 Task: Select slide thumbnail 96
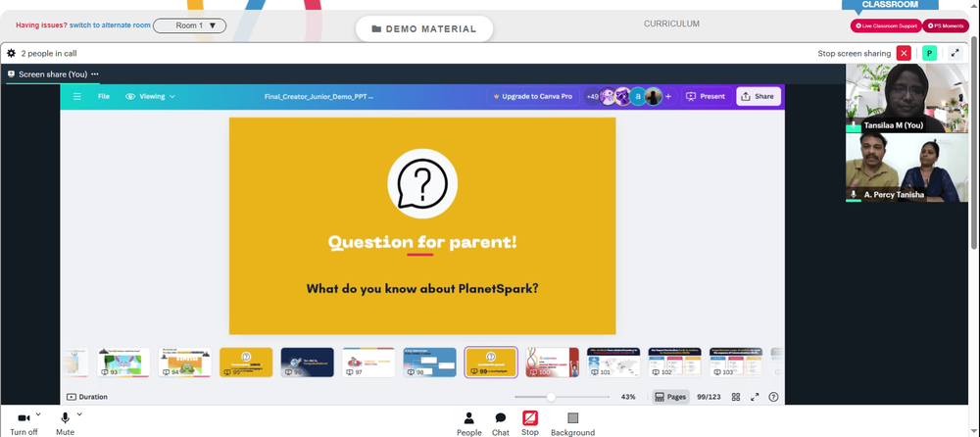pyautogui.click(x=308, y=363)
